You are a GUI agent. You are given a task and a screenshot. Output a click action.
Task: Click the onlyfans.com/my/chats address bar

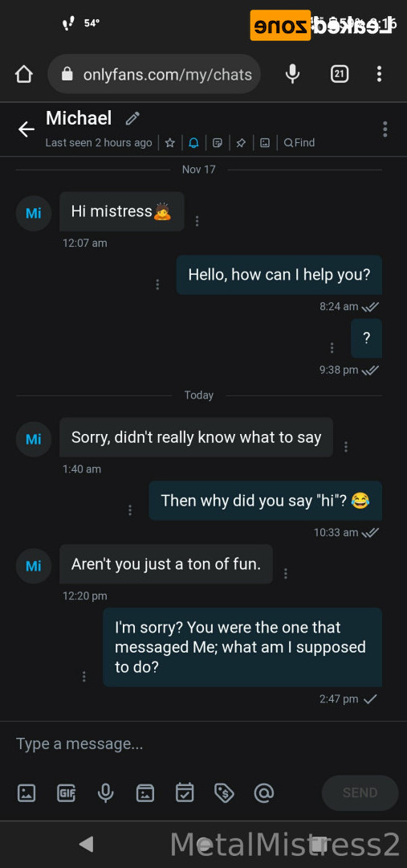click(154, 74)
